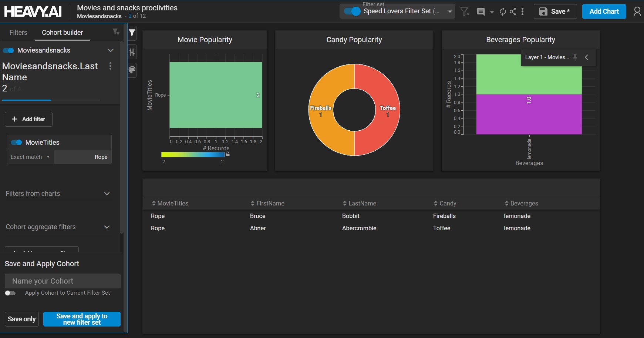This screenshot has width=644, height=338.
Task: Click Save and apply to new filter set
Action: [x=82, y=319]
